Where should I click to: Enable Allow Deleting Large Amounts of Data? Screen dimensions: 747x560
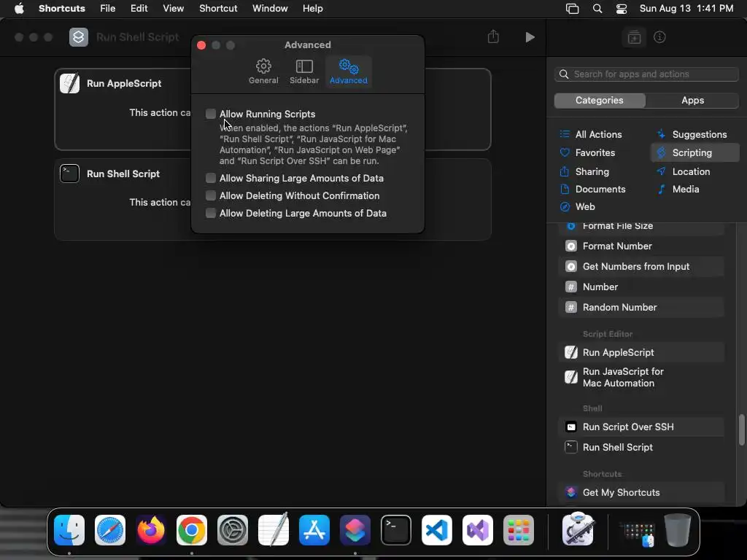tap(211, 213)
